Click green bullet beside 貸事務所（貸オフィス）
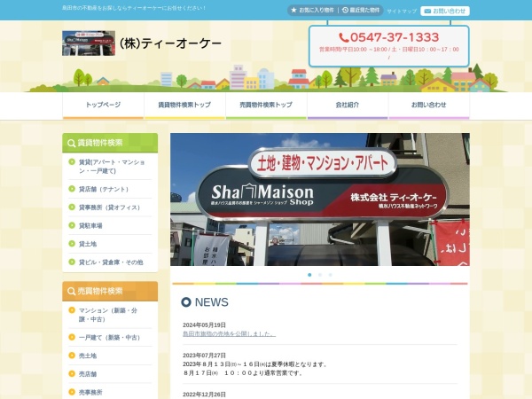The width and height of the screenshot is (532, 399). (72, 207)
